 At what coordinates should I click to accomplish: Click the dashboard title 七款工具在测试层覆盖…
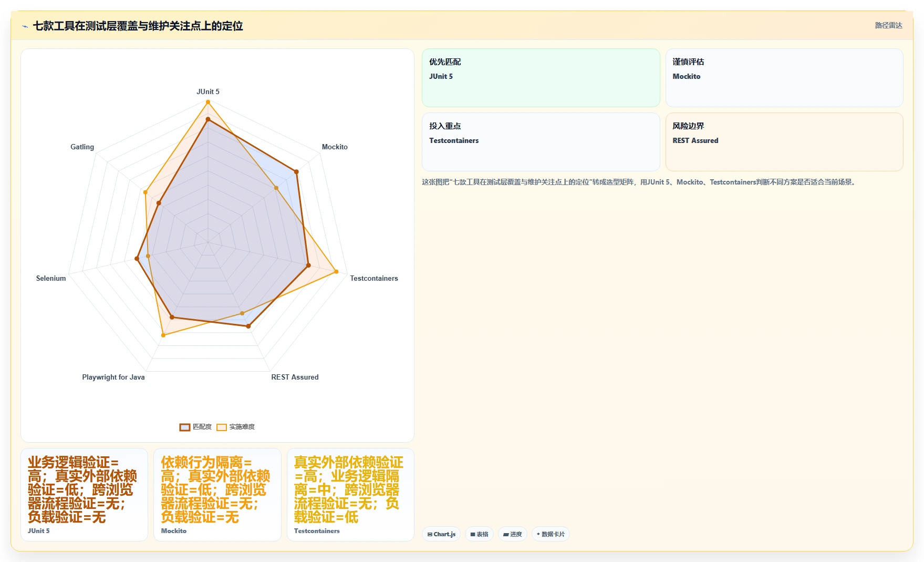pos(138,26)
